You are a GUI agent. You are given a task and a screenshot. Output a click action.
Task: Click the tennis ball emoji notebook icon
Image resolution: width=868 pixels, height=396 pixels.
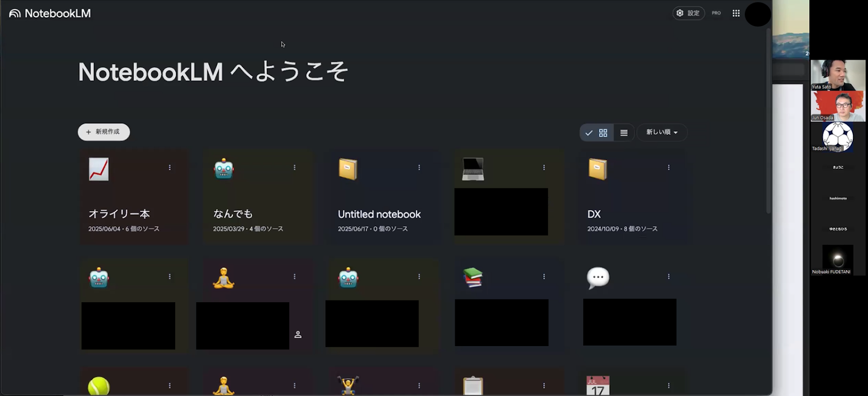99,386
